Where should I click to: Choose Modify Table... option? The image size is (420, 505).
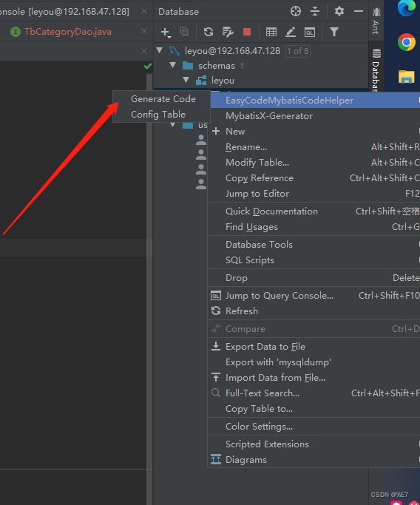[314, 163]
